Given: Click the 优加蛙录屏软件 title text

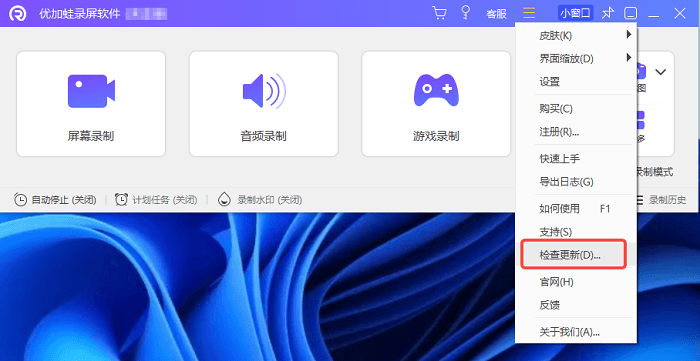Looking at the screenshot, I should pyautogui.click(x=80, y=14).
